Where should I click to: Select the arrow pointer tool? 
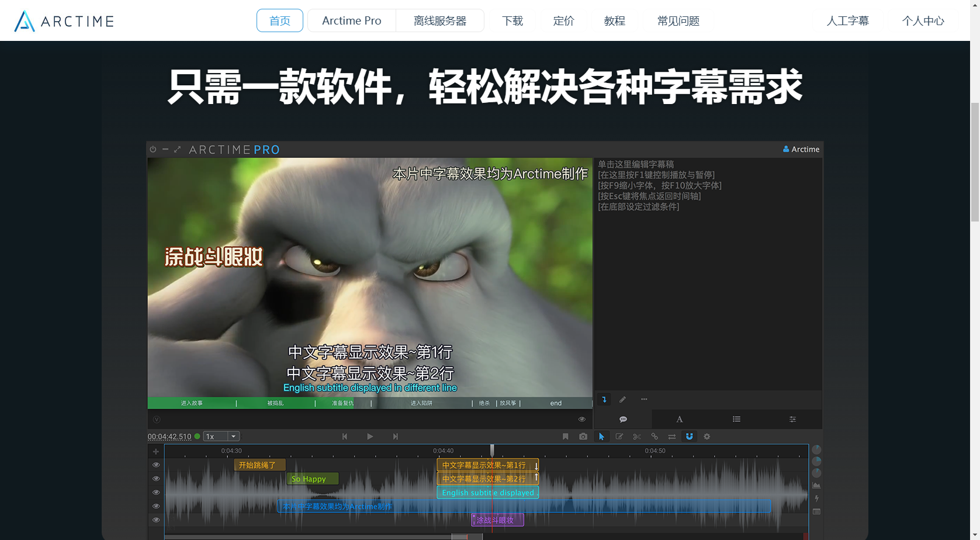[601, 437]
